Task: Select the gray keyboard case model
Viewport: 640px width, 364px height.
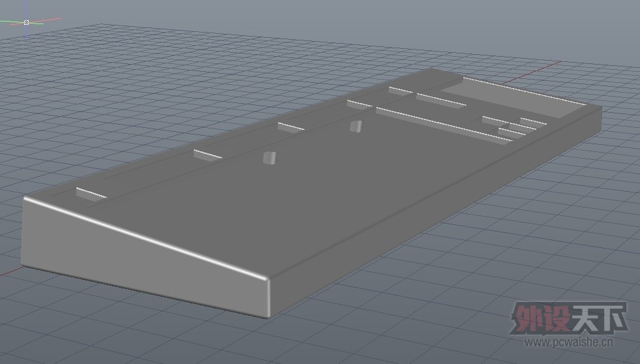Action: (310, 192)
